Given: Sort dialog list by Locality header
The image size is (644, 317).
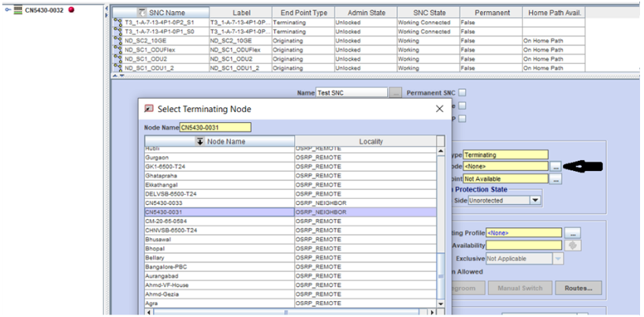Looking at the screenshot, I should click(x=366, y=141).
